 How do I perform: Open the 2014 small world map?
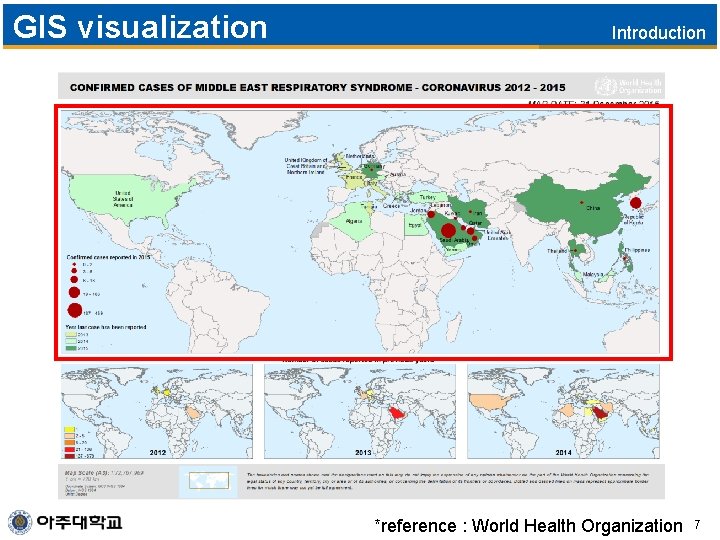click(563, 412)
